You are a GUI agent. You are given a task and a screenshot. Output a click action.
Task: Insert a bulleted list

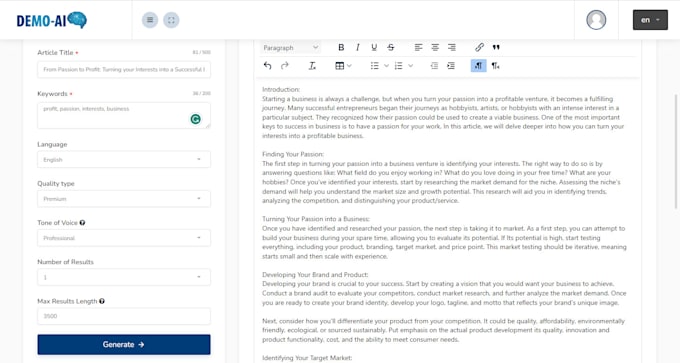(375, 66)
